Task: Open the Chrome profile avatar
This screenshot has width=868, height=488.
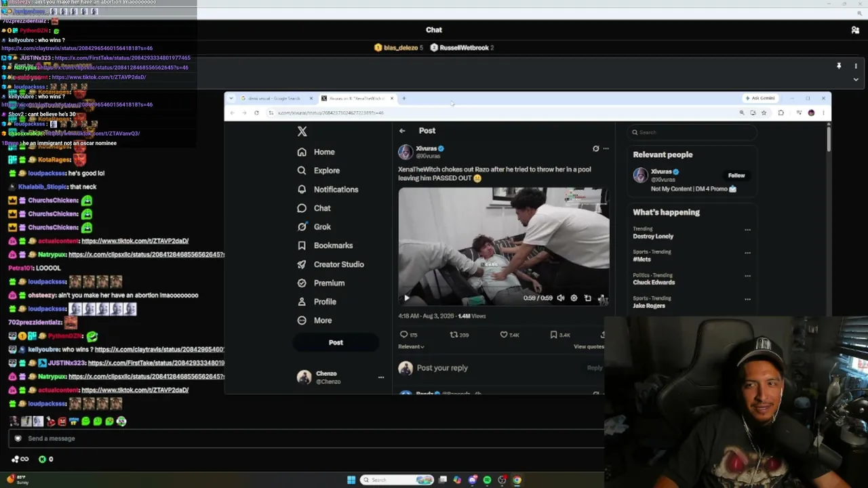Action: (811, 113)
